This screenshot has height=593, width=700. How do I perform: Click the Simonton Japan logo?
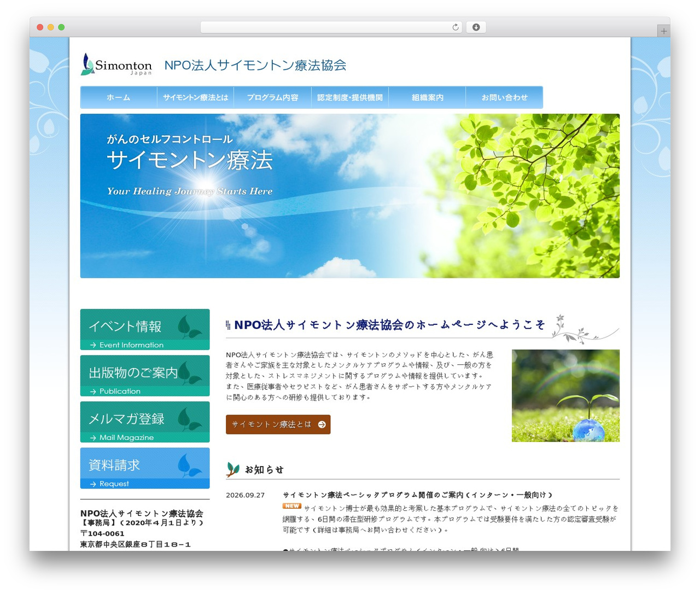pyautogui.click(x=116, y=65)
